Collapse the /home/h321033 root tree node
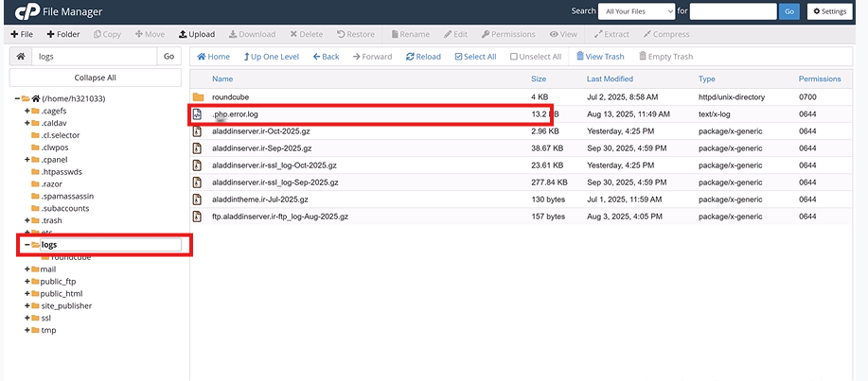 point(17,98)
